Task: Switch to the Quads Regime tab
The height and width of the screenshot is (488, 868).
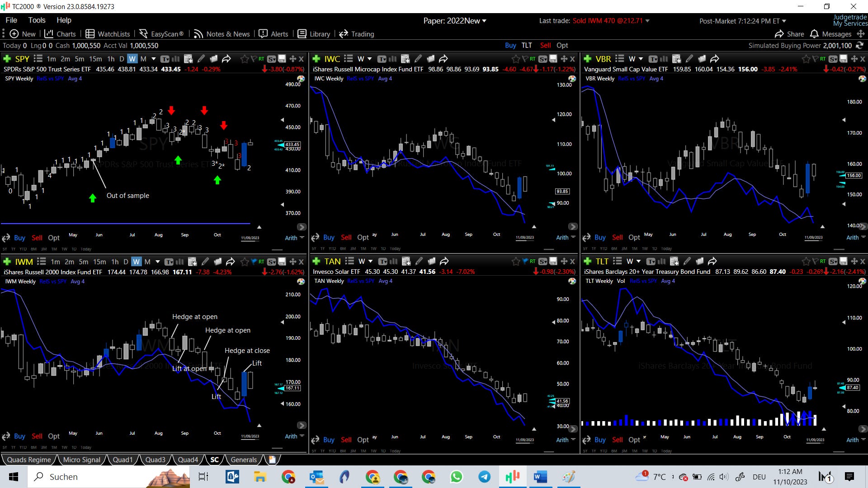Action: [29, 460]
